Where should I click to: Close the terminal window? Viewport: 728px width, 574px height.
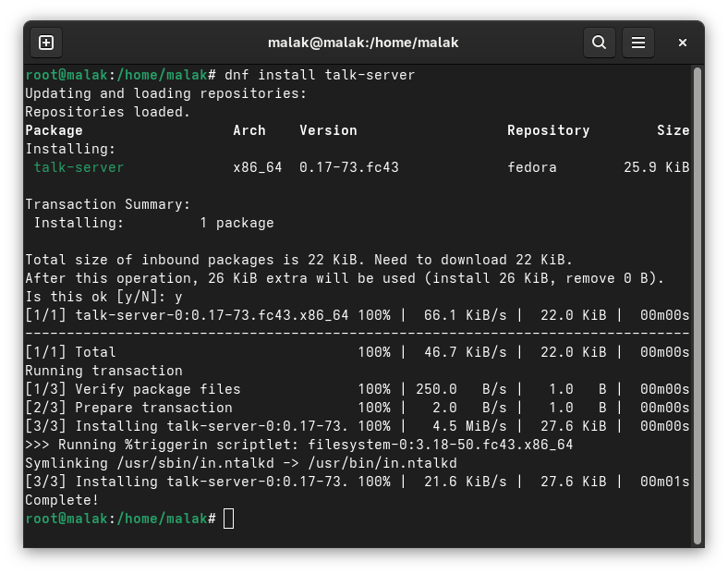click(683, 43)
